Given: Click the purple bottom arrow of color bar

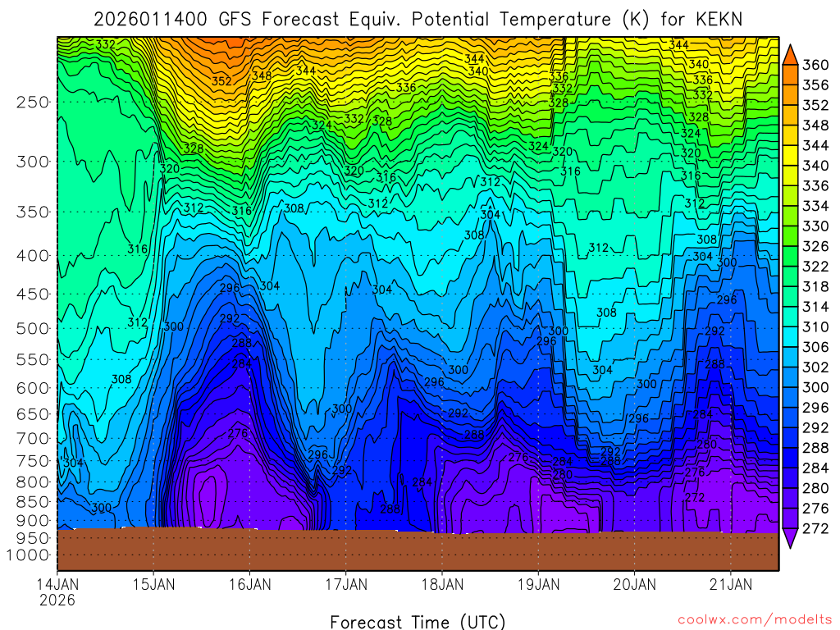Looking at the screenshot, I should (790, 538).
